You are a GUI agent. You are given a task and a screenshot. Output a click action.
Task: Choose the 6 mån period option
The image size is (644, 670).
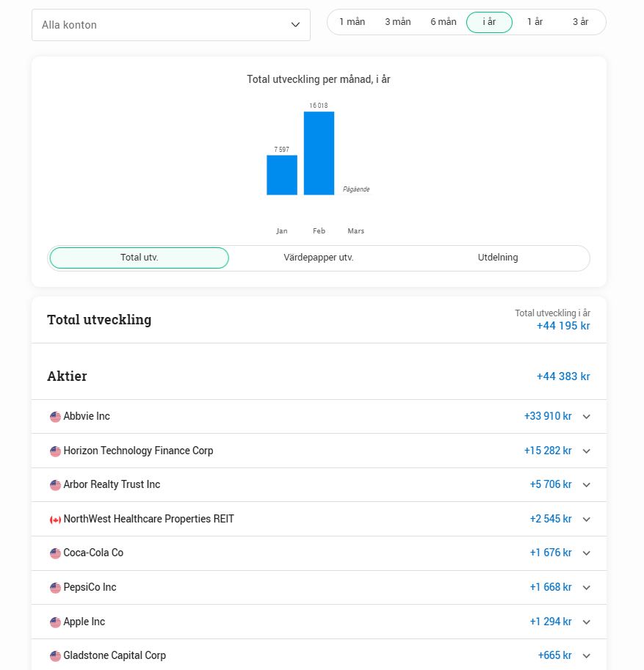click(x=443, y=22)
